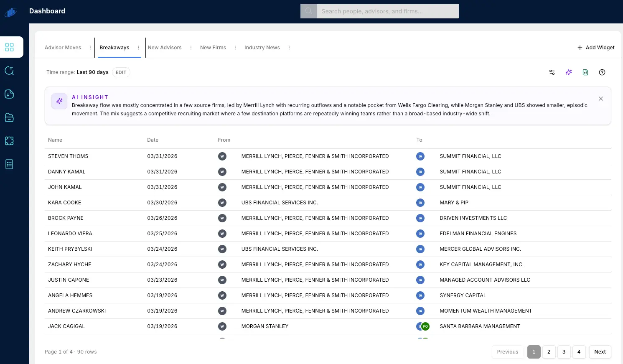The image size is (623, 364).
Task: Open the filter settings sliders icon
Action: pyautogui.click(x=552, y=72)
